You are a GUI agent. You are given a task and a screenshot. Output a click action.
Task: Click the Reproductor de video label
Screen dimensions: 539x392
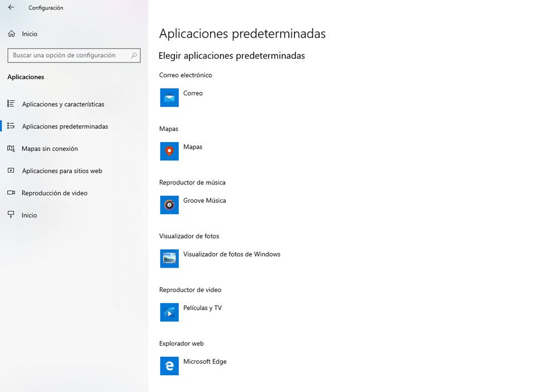coord(190,290)
